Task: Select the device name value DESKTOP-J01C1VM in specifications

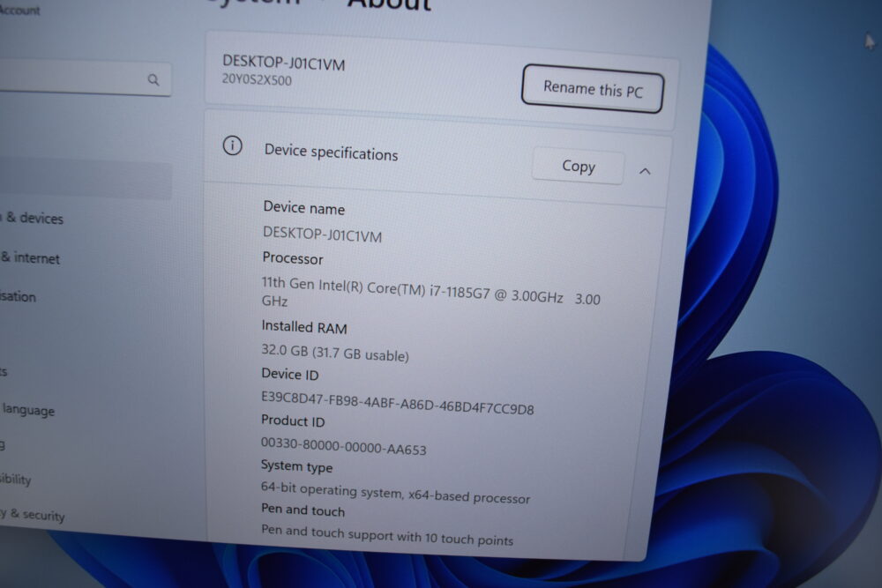Action: click(x=322, y=234)
